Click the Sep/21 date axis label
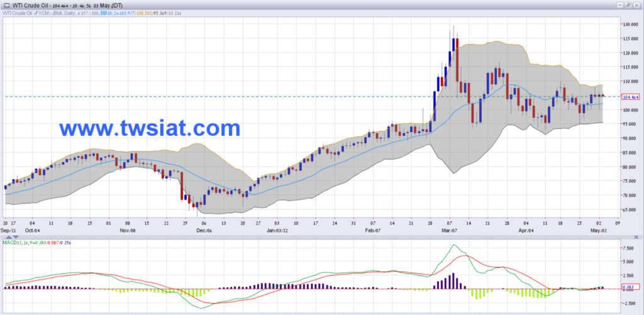The height and width of the screenshot is (315, 644). pyautogui.click(x=8, y=231)
